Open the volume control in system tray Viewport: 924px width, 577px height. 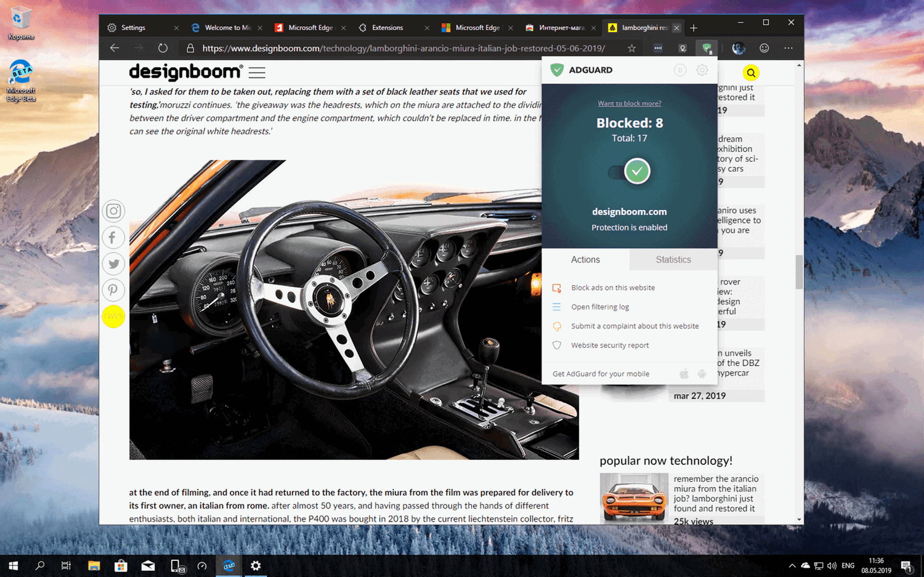coord(832,565)
